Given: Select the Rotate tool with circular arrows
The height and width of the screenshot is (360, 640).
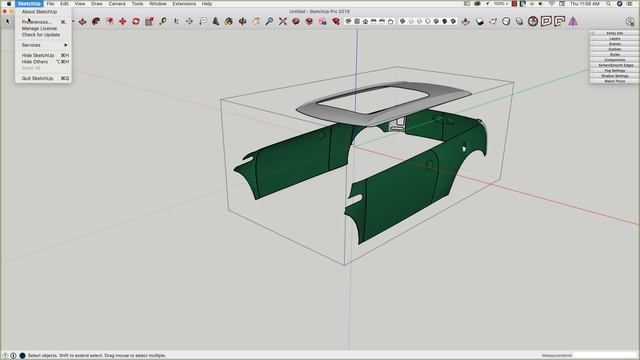Looking at the screenshot, I should tap(136, 21).
